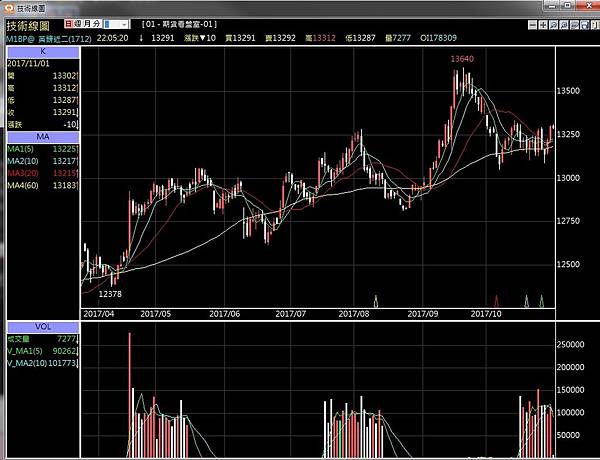
Task: Click the MA panel header
Action: pos(43,137)
